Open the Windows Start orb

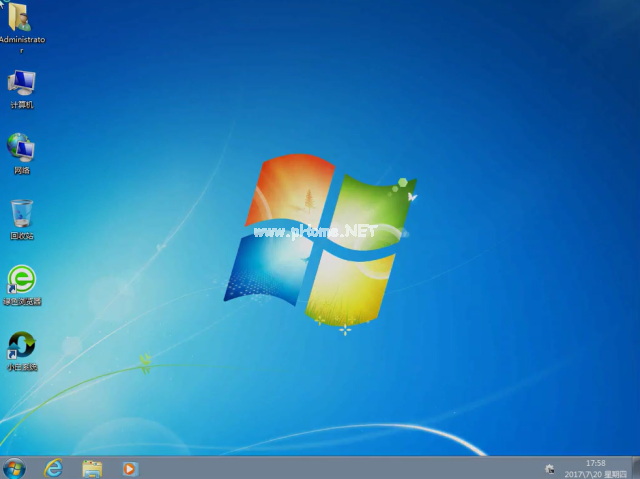click(x=14, y=468)
